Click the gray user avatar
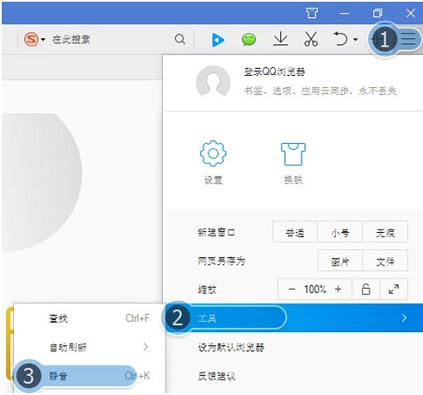 point(213,81)
